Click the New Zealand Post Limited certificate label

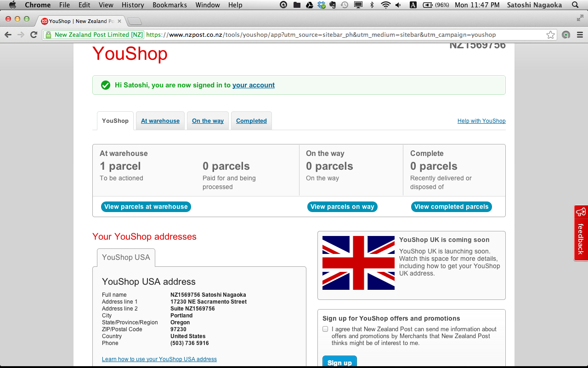coord(99,34)
